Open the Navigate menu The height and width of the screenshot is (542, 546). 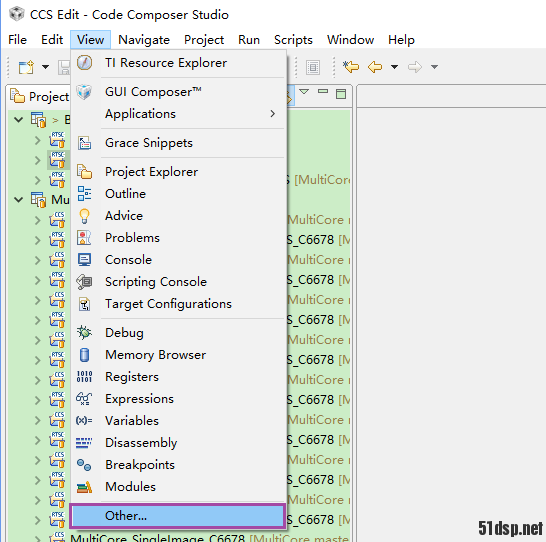(x=144, y=40)
